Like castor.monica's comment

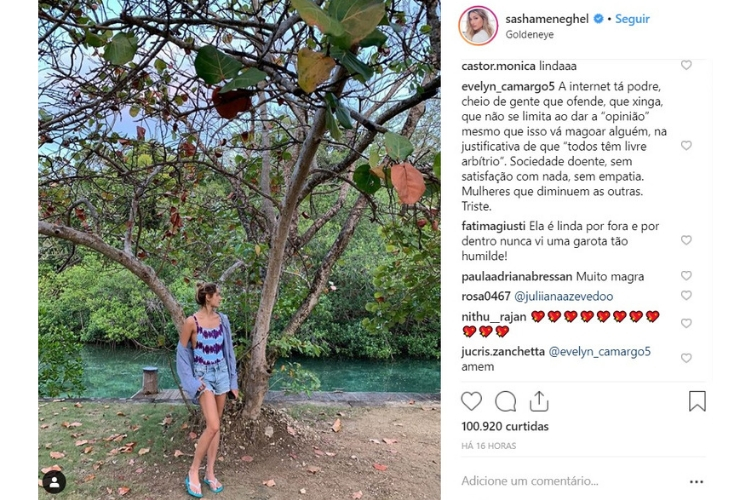point(686,65)
